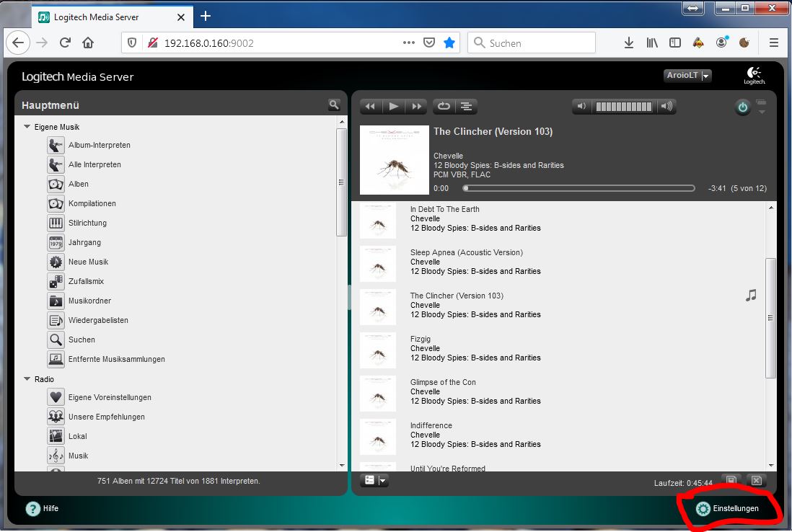Screen dimensions: 792x532
Task: Start playback with play button
Action: point(393,106)
